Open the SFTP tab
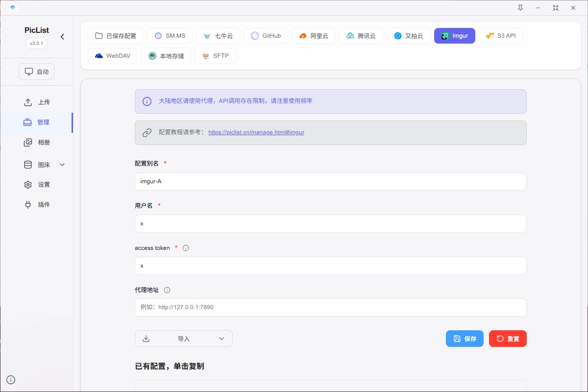Viewport: 588px width, 392px height. coord(215,56)
